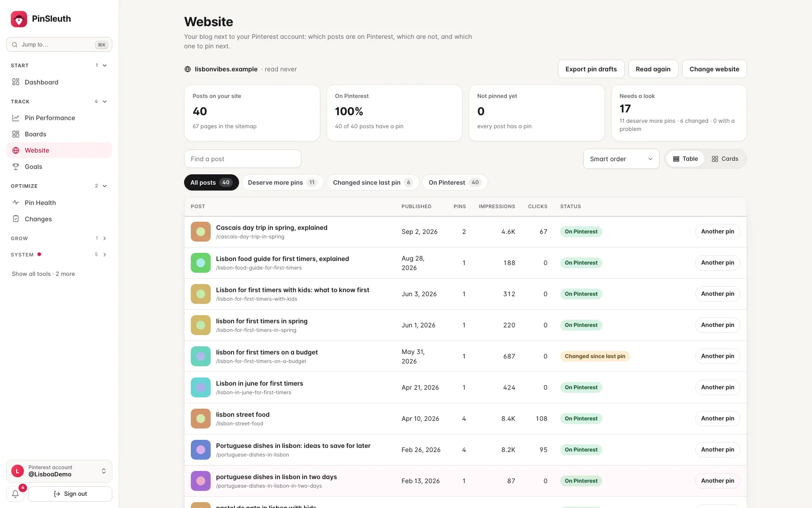Select Changed since last pin tab
The image size is (812, 508).
(373, 182)
